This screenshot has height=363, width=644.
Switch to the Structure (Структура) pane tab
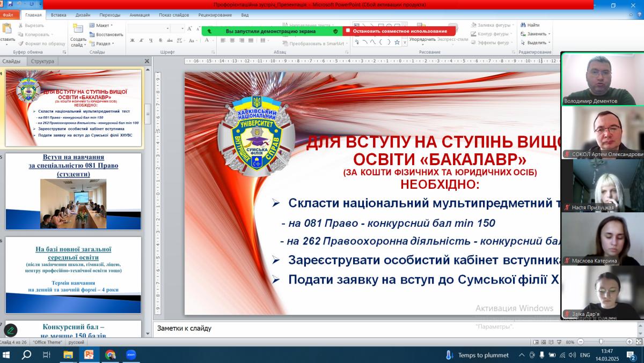(x=42, y=61)
